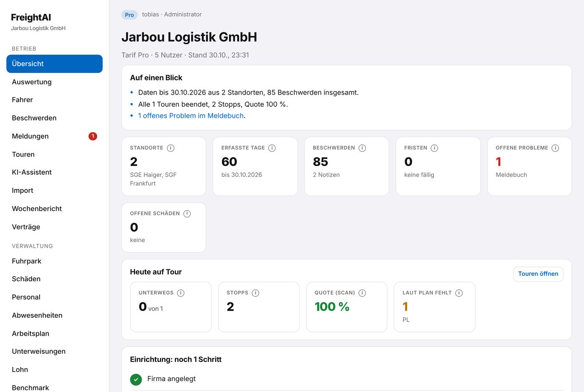Open Meldungen from the sidebar
The image size is (584, 392).
(55, 136)
